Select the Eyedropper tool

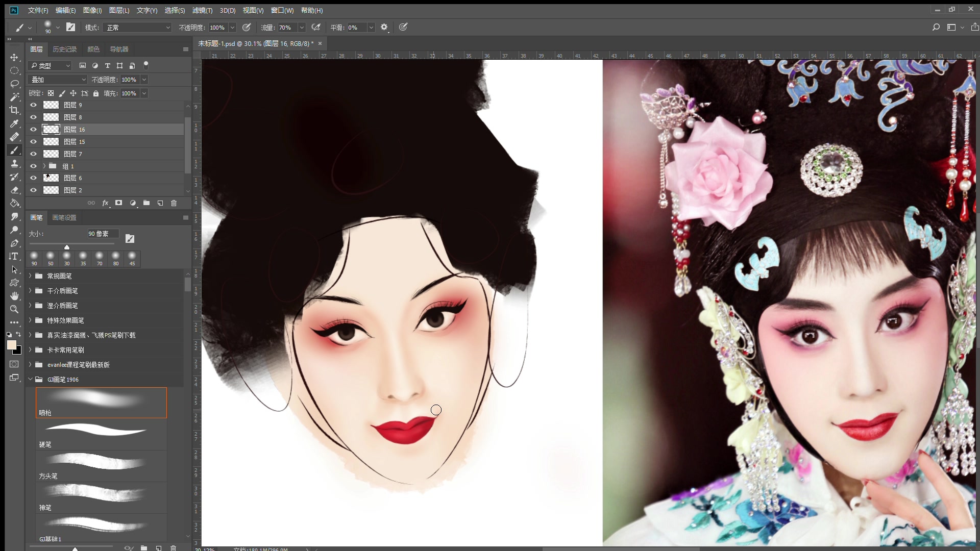point(14,123)
